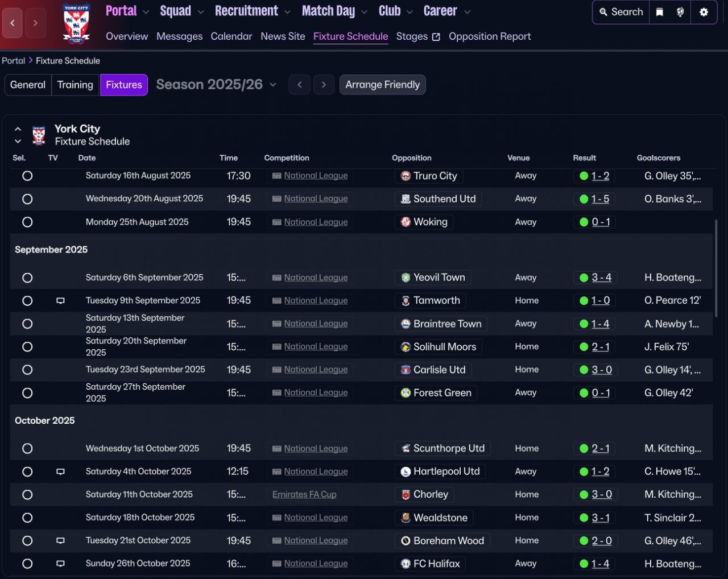Switch to the Training view tab
This screenshot has width=728, height=579.
(x=75, y=85)
